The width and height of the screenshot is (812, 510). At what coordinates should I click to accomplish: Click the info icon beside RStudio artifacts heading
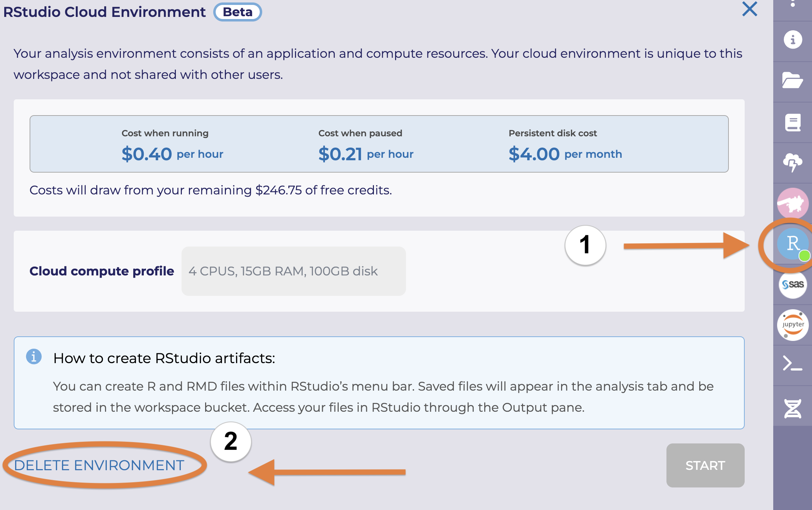[x=34, y=356]
